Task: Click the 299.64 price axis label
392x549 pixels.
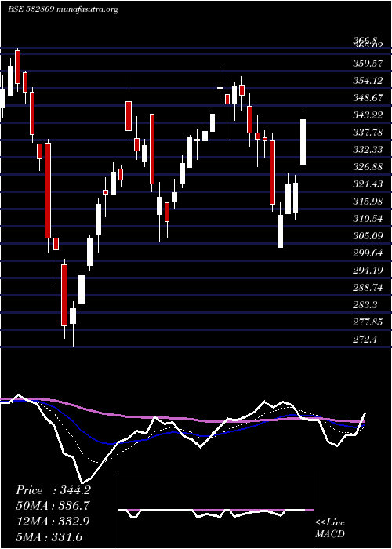Action: 368,253
